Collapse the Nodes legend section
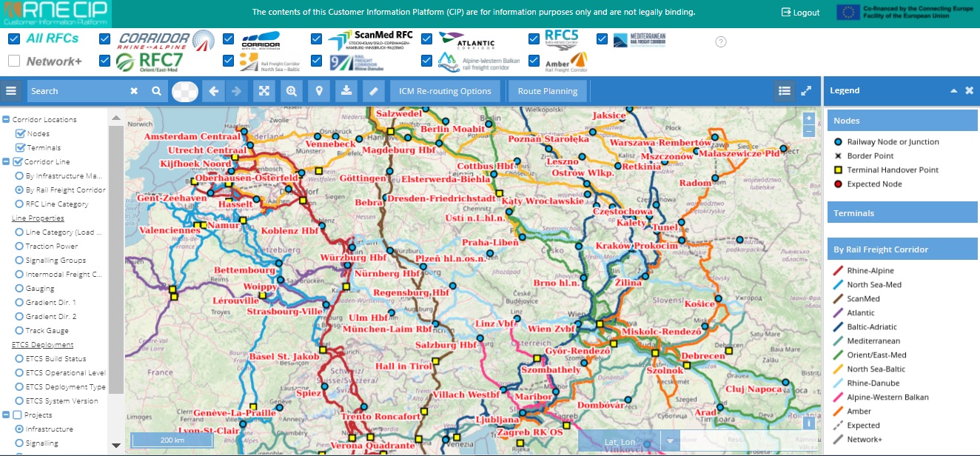The height and width of the screenshot is (456, 980). pyautogui.click(x=902, y=121)
